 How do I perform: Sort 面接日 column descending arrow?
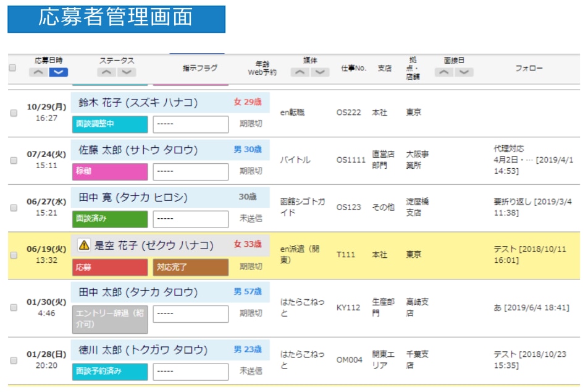(464, 72)
